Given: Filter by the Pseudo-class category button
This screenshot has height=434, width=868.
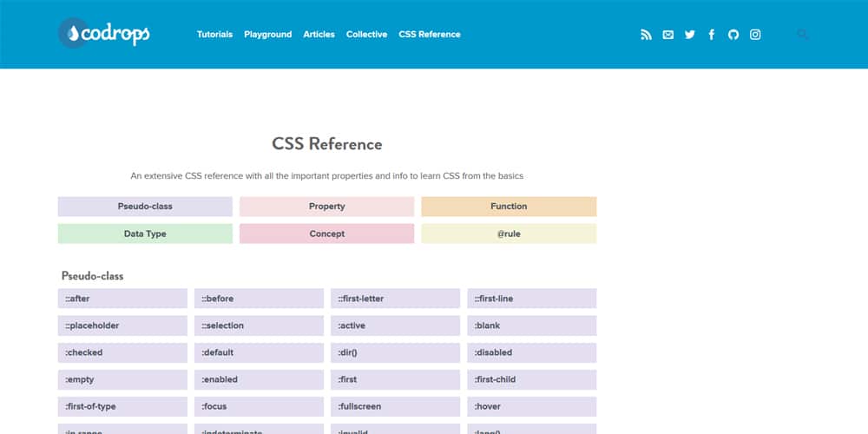Looking at the screenshot, I should point(145,207).
